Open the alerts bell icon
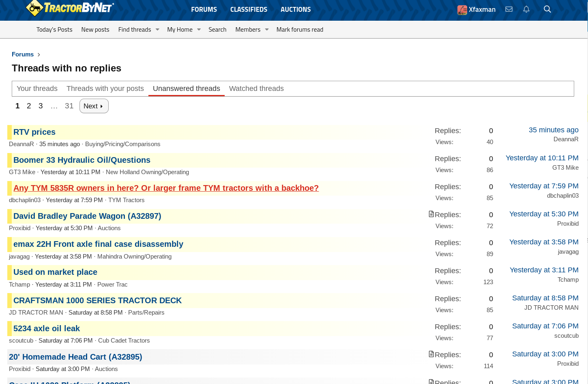Image resolution: width=588 pixels, height=384 pixels. [x=526, y=9]
